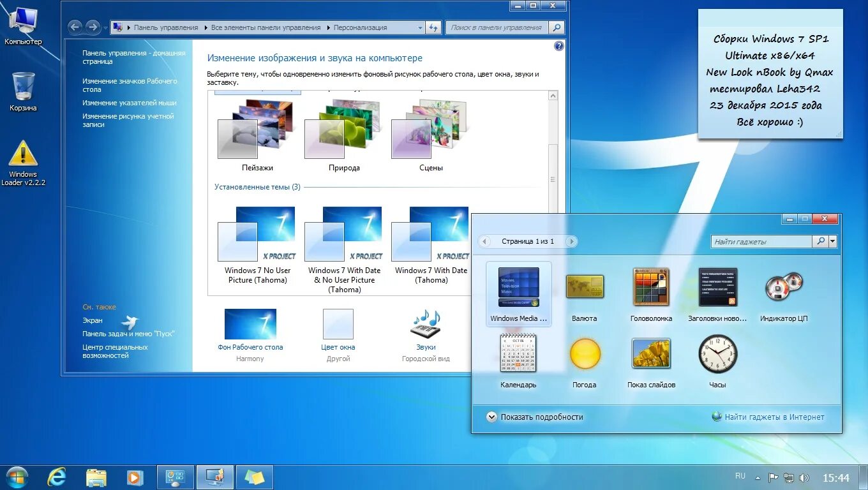Viewport: 868px width, 490px height.
Task: Expand the Панель управления breadcrumb arrow
Action: coord(205,27)
